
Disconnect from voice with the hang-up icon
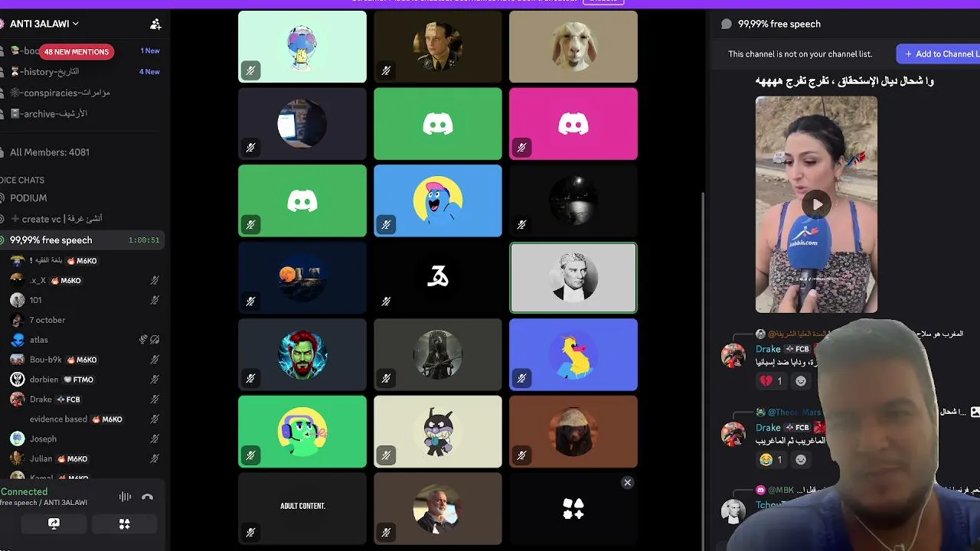tap(148, 497)
